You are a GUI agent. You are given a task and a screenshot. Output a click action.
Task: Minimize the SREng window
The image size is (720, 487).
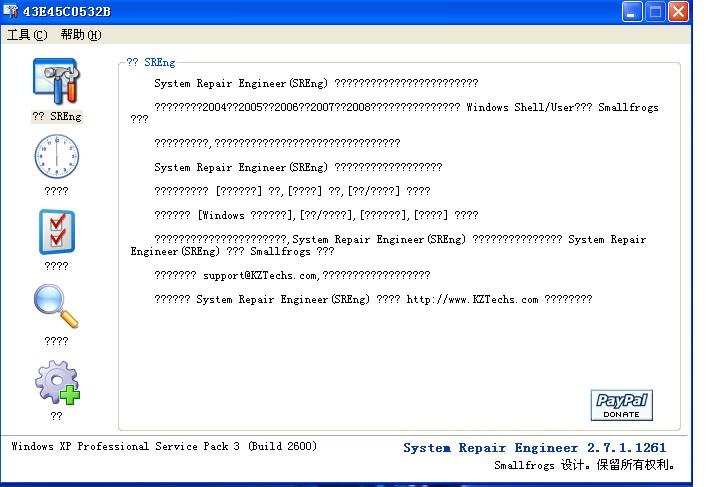coord(632,11)
